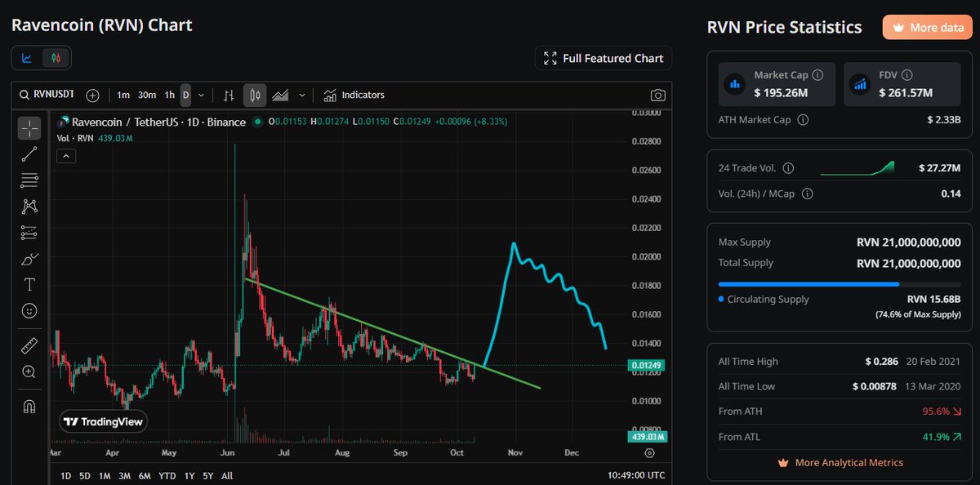
Task: Select the trend line drawing tool
Action: 29,154
